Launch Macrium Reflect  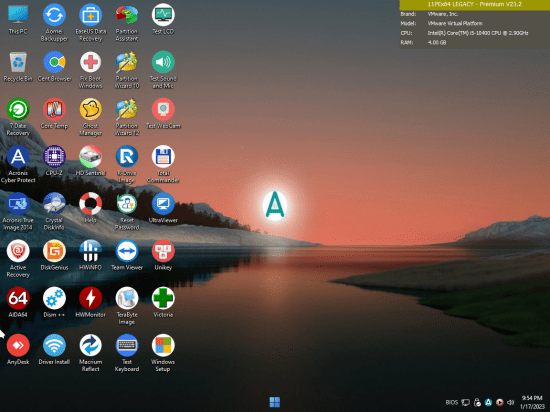pos(90,353)
